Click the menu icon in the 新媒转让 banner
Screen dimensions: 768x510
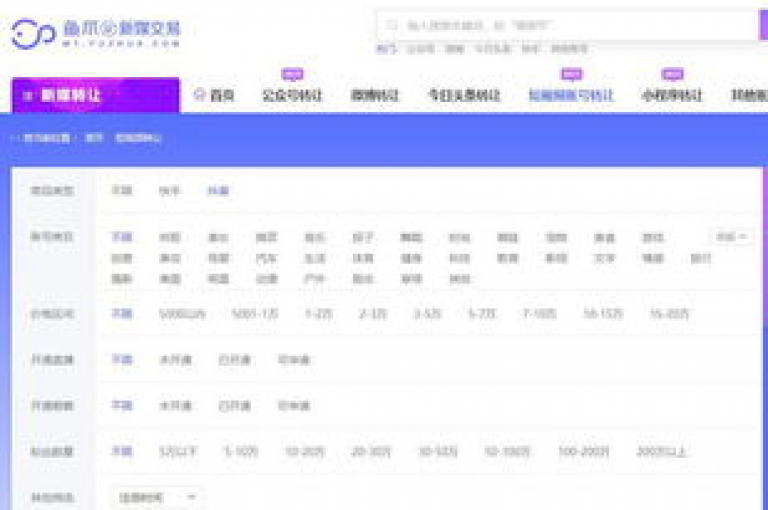click(28, 96)
